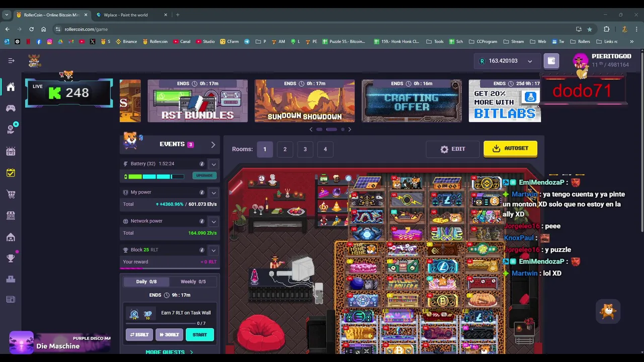Go back using the browser back arrow
The image size is (644, 362).
[7, 29]
